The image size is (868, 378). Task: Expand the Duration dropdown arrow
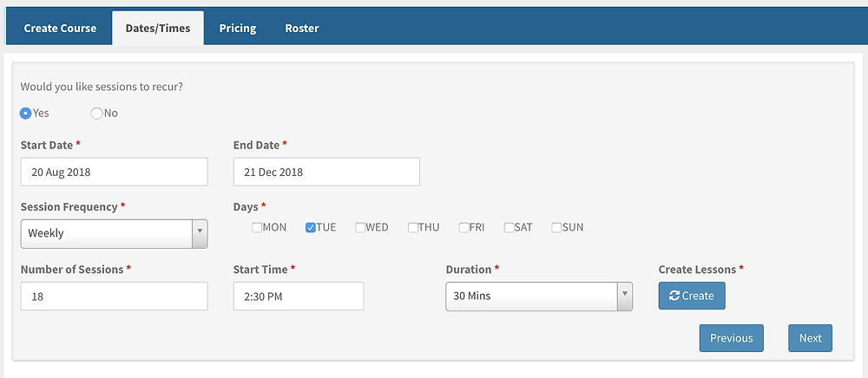click(625, 297)
